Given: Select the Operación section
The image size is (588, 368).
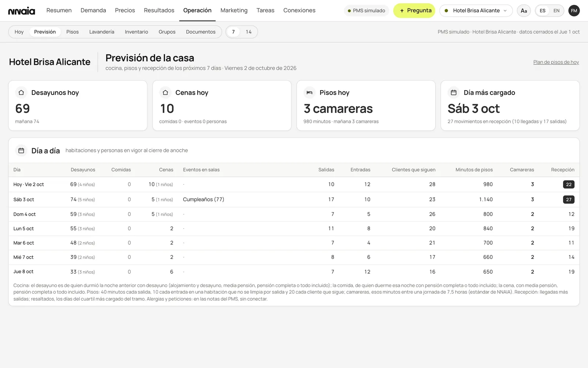Looking at the screenshot, I should (x=197, y=10).
